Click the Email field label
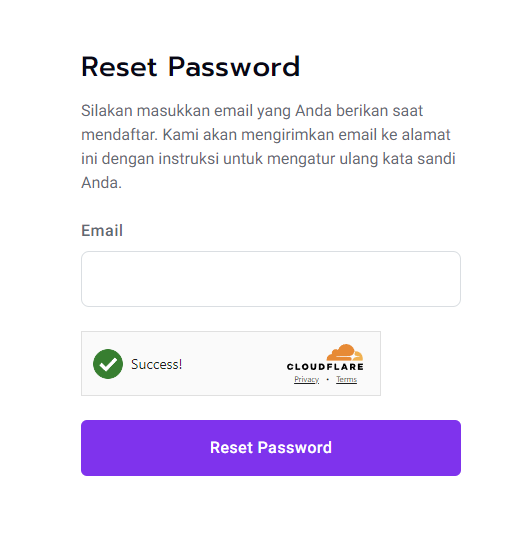 [x=102, y=230]
